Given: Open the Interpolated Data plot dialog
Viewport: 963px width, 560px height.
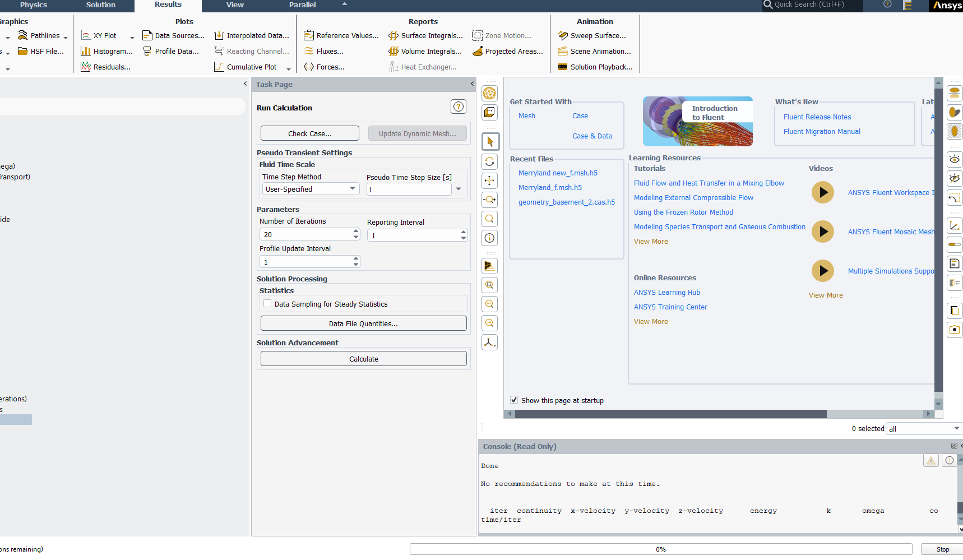Looking at the screenshot, I should [252, 35].
